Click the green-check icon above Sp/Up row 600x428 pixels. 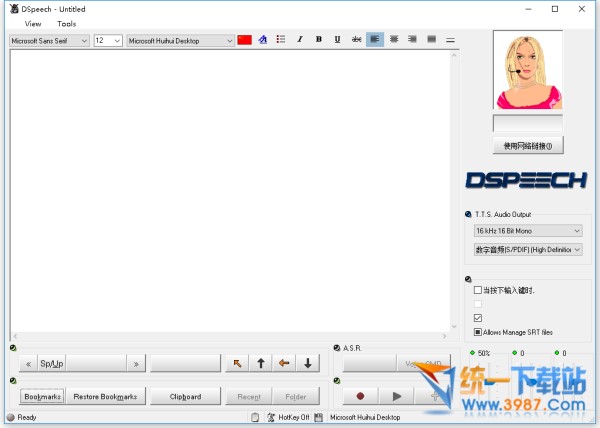click(x=13, y=348)
